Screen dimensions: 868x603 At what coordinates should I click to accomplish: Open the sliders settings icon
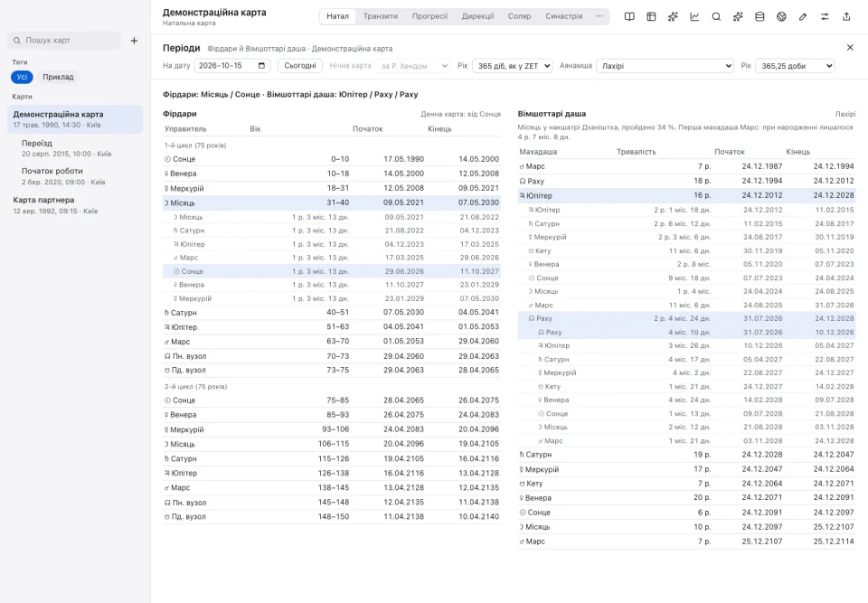825,16
